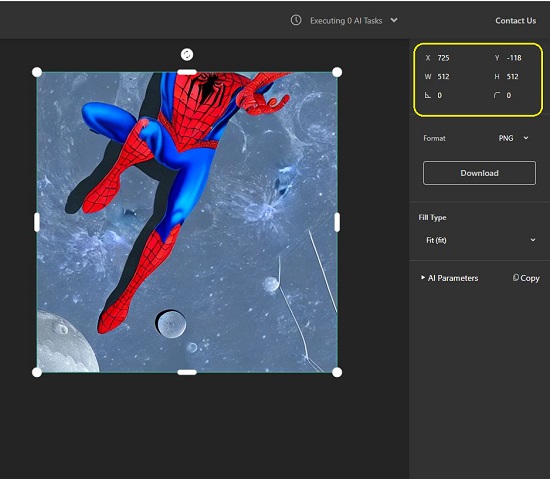Click the Fill Type heading text
This screenshot has height=479, width=550.
pyautogui.click(x=432, y=218)
